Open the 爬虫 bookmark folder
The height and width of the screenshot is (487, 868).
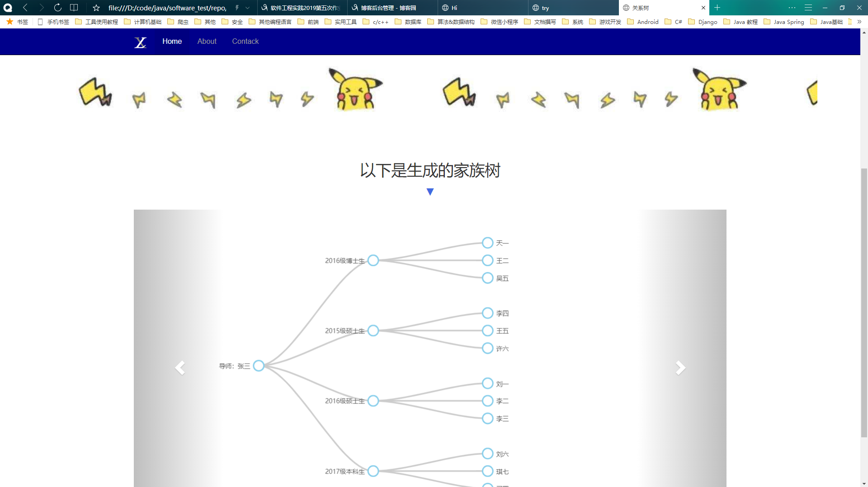[178, 22]
